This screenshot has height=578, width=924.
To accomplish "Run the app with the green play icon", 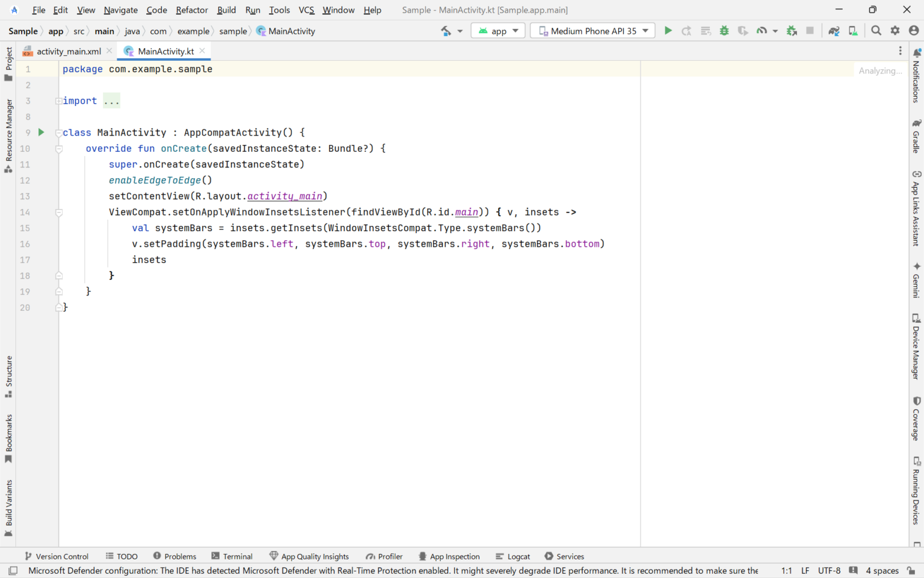I will [x=668, y=30].
